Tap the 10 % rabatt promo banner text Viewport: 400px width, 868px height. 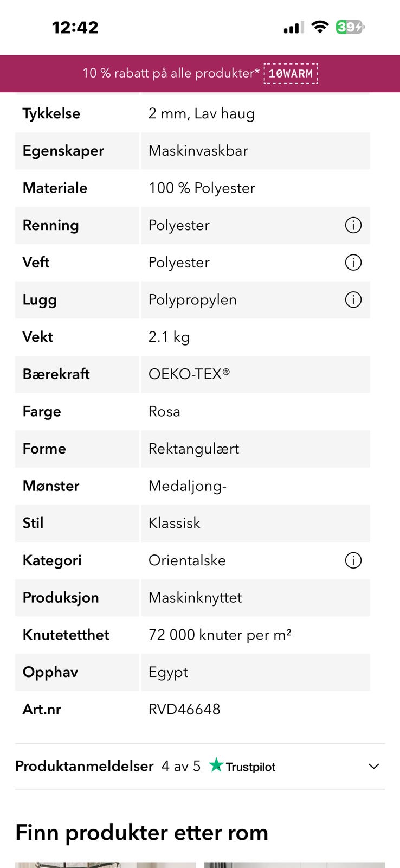click(170, 73)
